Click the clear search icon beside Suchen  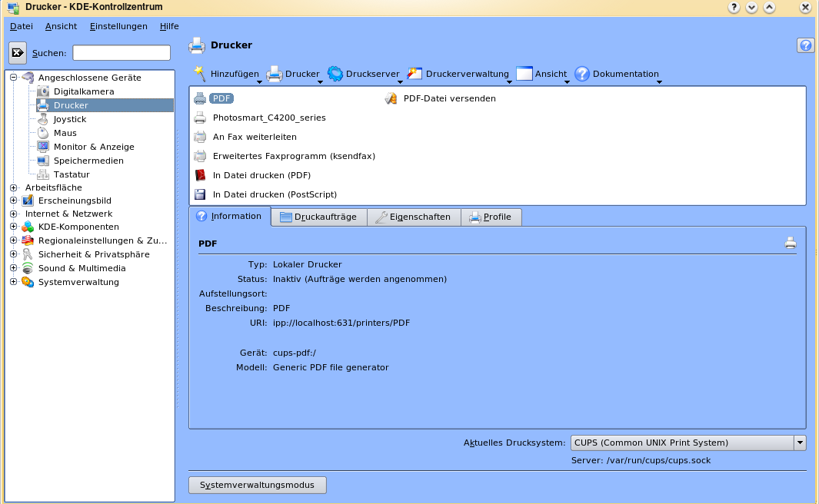pyautogui.click(x=18, y=53)
